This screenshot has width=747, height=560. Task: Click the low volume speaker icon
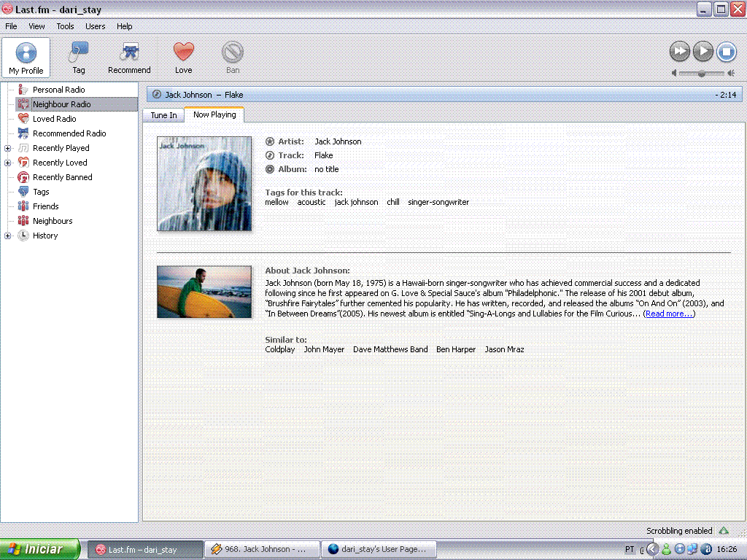[674, 73]
